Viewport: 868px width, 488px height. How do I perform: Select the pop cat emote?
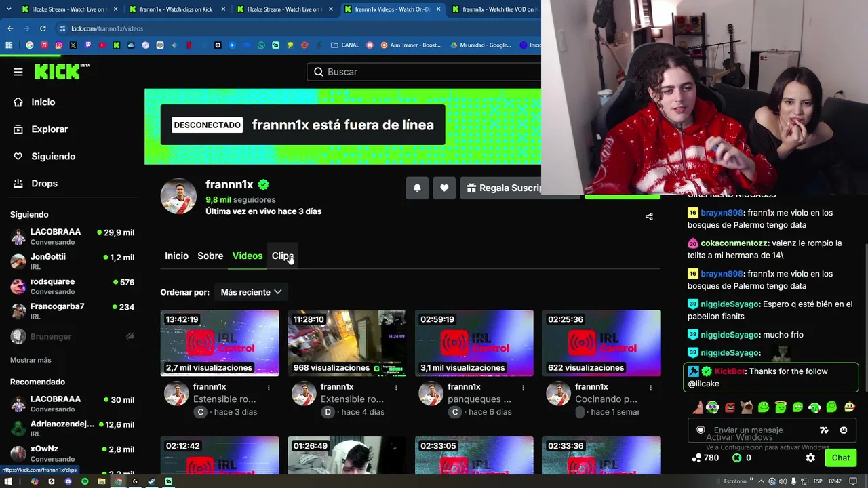pyautogui.click(x=747, y=407)
